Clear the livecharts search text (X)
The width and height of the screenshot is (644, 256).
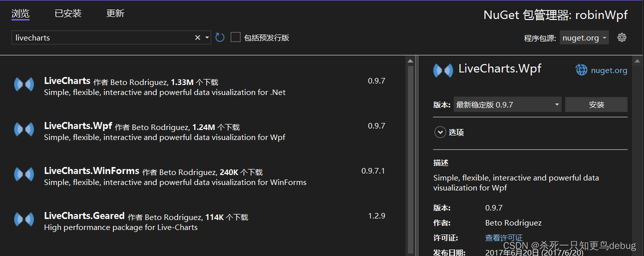[x=197, y=38]
